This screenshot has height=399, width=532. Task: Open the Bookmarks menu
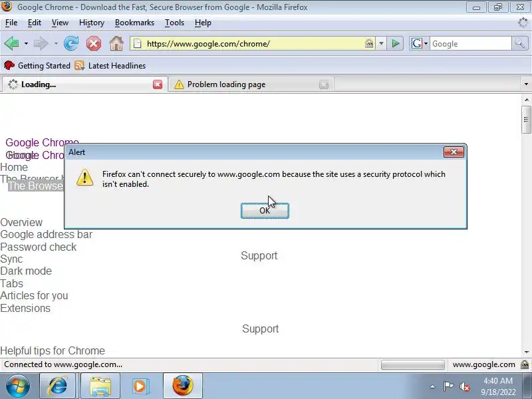click(134, 23)
